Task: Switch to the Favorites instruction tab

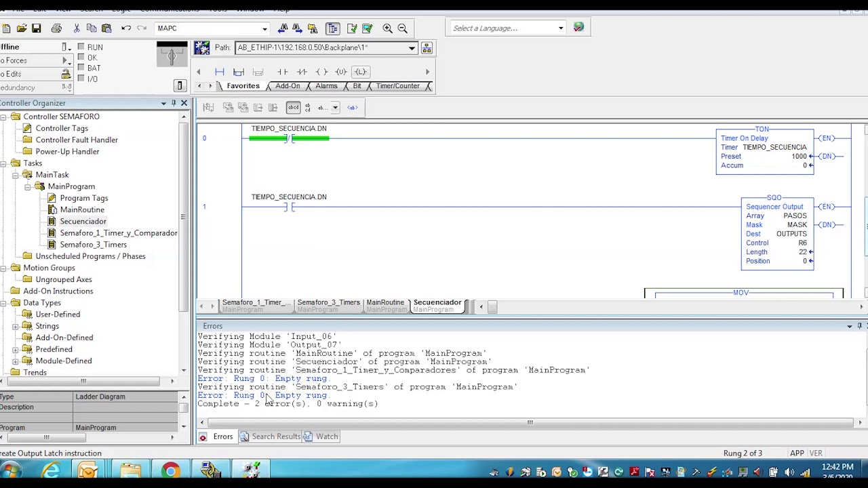Action: [243, 86]
